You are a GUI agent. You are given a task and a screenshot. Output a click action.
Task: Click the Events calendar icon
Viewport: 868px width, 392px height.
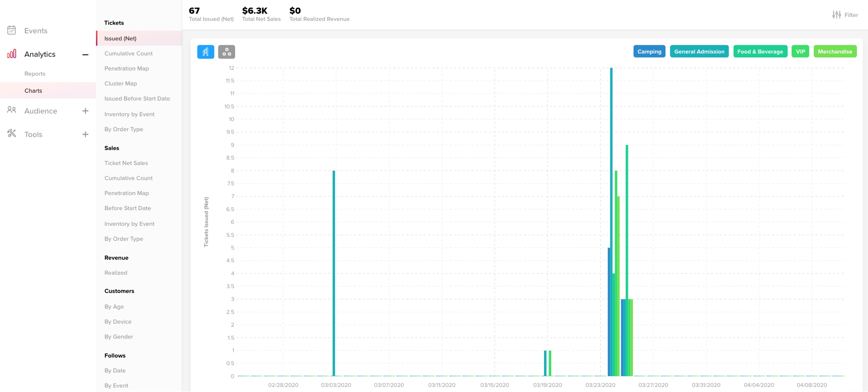coord(11,30)
